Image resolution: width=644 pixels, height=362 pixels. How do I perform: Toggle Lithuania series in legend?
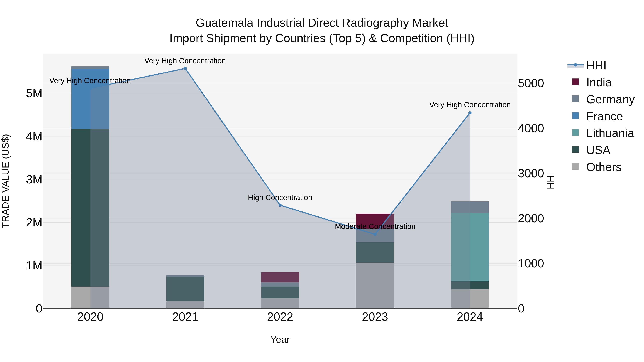pyautogui.click(x=603, y=133)
